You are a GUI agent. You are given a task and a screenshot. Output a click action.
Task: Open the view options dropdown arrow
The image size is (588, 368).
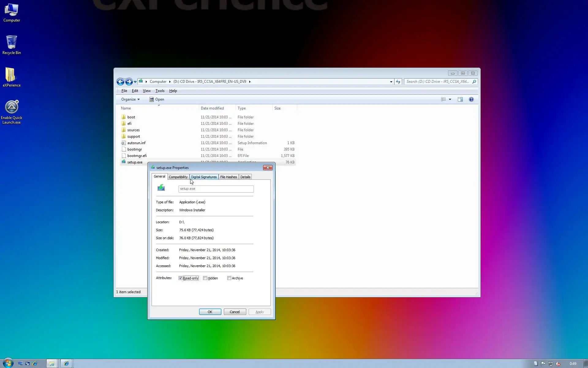(x=450, y=99)
